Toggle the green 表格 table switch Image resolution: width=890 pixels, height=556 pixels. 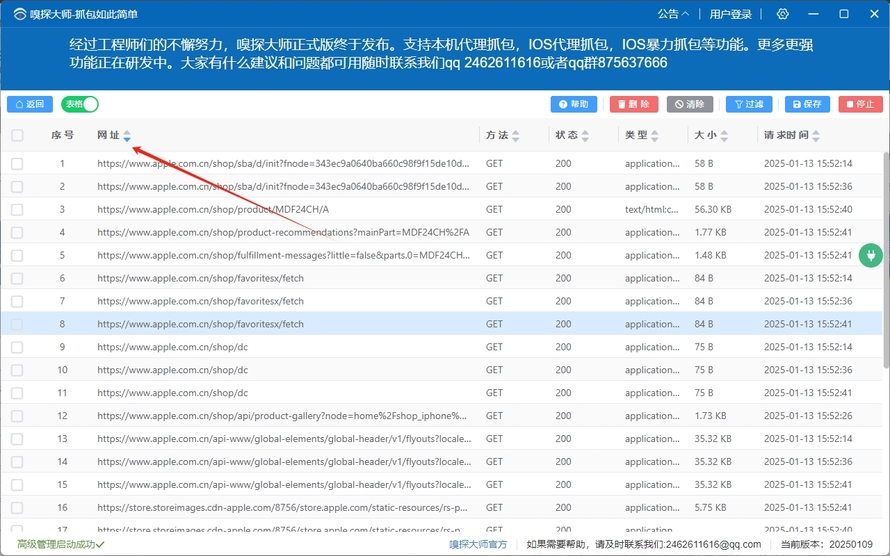coord(80,104)
